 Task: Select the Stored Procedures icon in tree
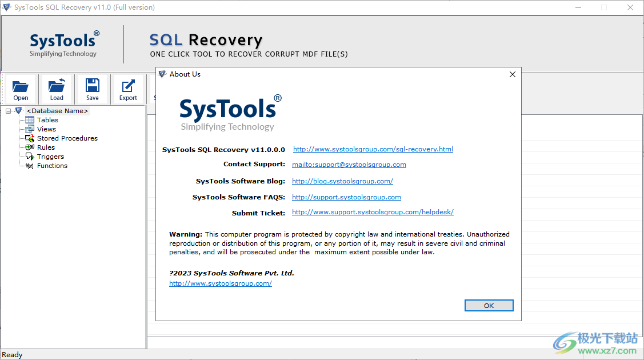[30, 138]
